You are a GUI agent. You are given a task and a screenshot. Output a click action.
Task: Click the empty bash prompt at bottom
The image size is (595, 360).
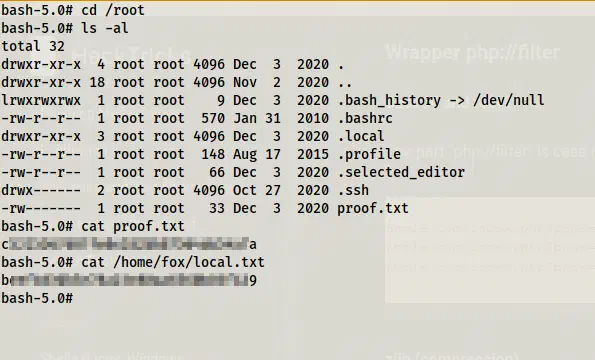click(37, 298)
